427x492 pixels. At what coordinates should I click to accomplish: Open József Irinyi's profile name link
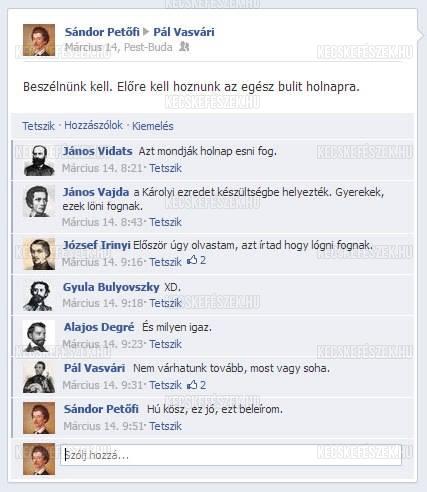point(97,245)
